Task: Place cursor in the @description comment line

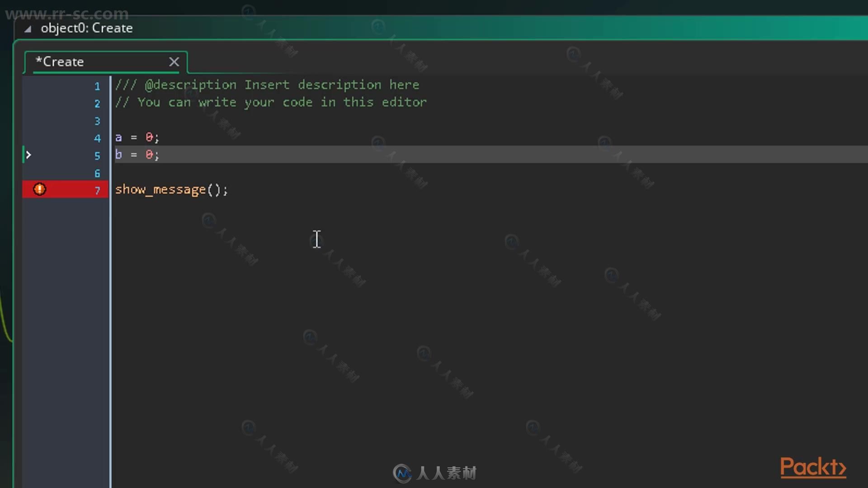Action: click(x=267, y=85)
